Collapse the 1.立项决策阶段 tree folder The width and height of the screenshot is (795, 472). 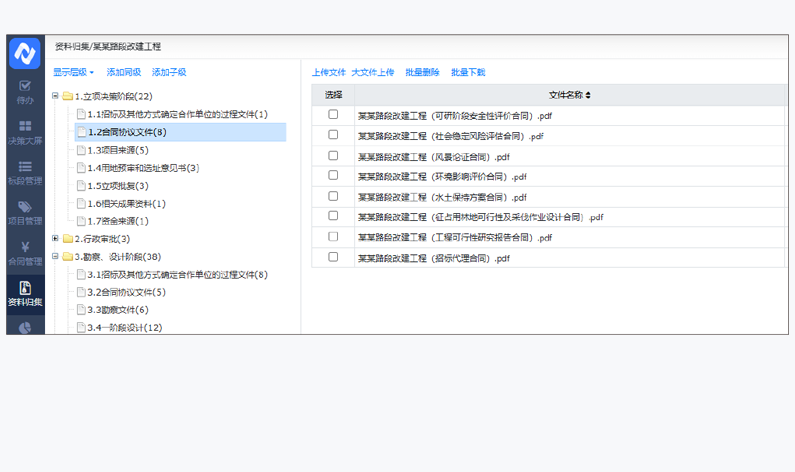(x=56, y=97)
